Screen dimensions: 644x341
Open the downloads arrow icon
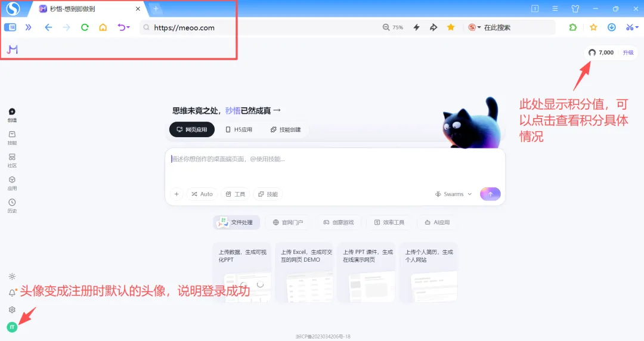pyautogui.click(x=612, y=27)
